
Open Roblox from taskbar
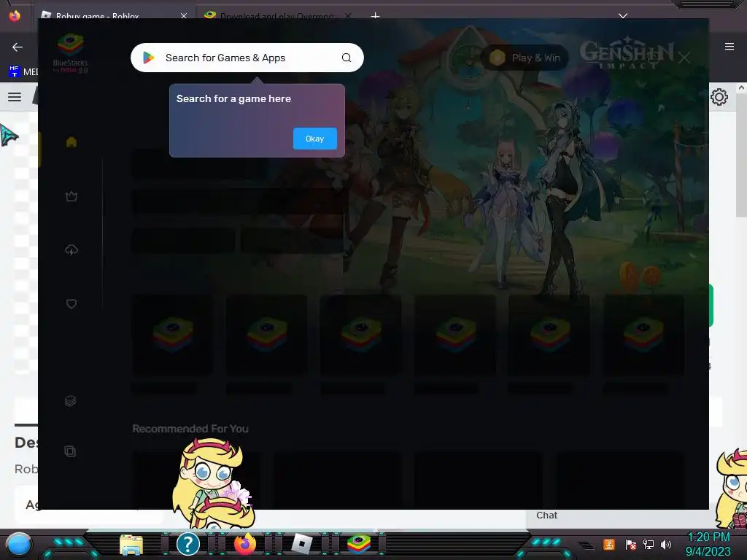pyautogui.click(x=301, y=544)
